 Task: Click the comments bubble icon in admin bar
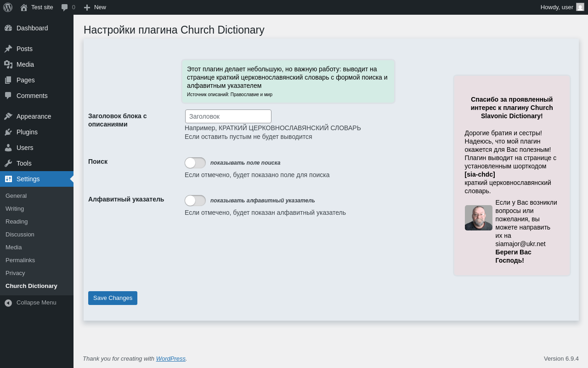(x=65, y=7)
